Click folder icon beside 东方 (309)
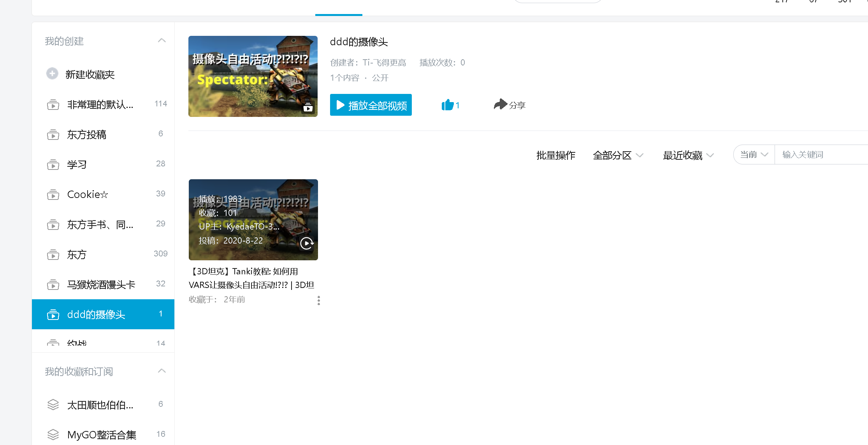The width and height of the screenshot is (868, 445). (x=53, y=254)
